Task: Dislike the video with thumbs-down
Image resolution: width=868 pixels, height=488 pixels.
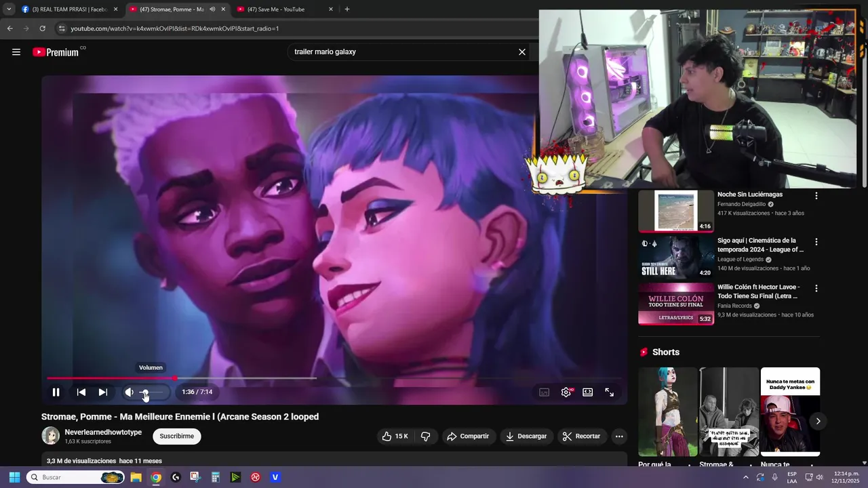Action: point(426,436)
